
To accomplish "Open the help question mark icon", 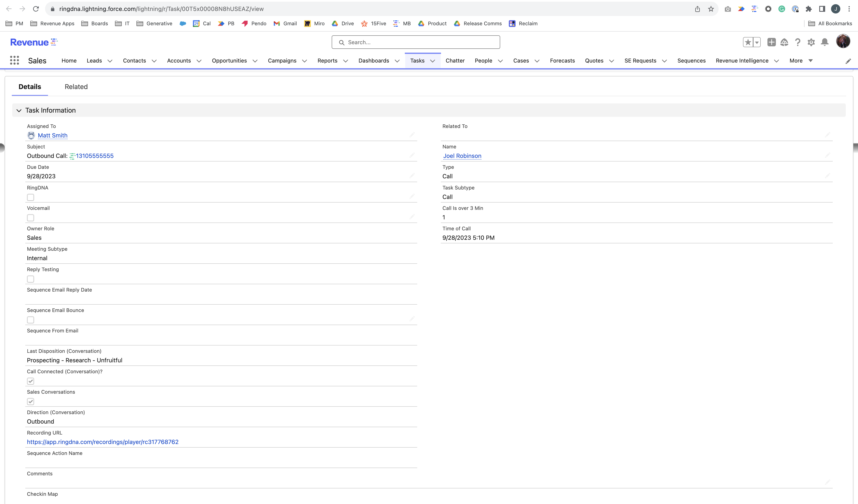I will (797, 42).
